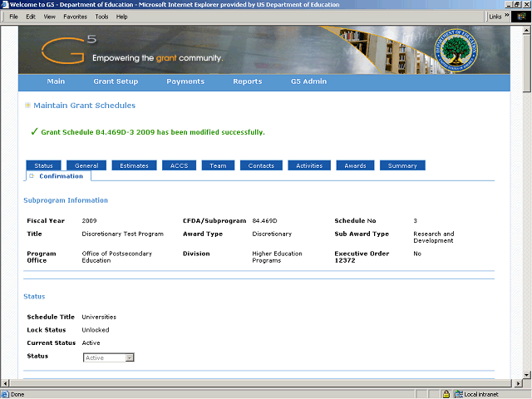532x399 pixels.
Task: Click the horizontal scrollbar left arrow
Action: tap(5, 383)
